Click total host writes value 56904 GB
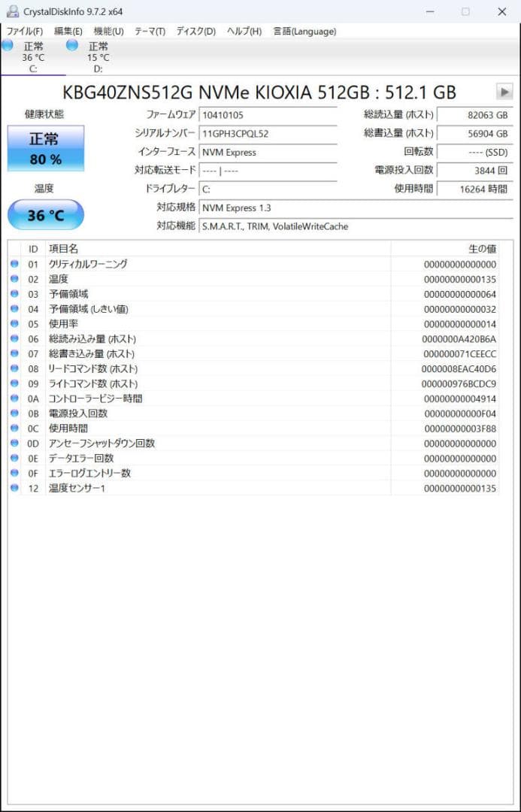 tap(475, 133)
